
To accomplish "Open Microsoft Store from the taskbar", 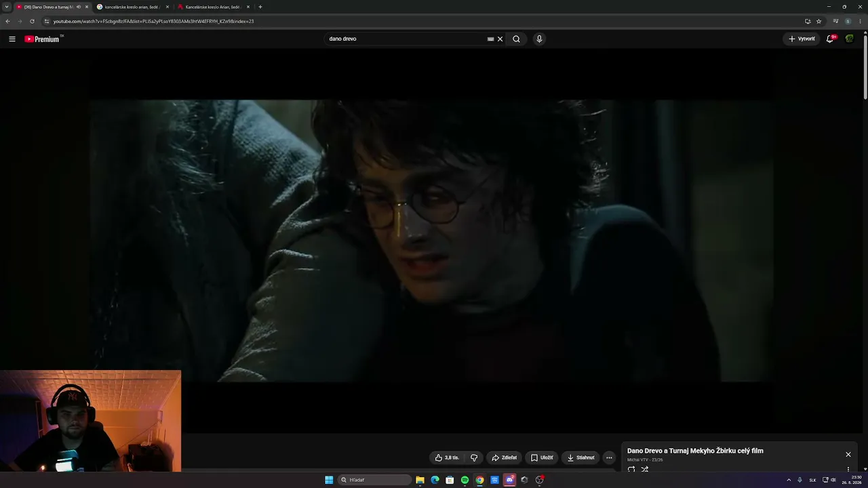I will pos(450,480).
